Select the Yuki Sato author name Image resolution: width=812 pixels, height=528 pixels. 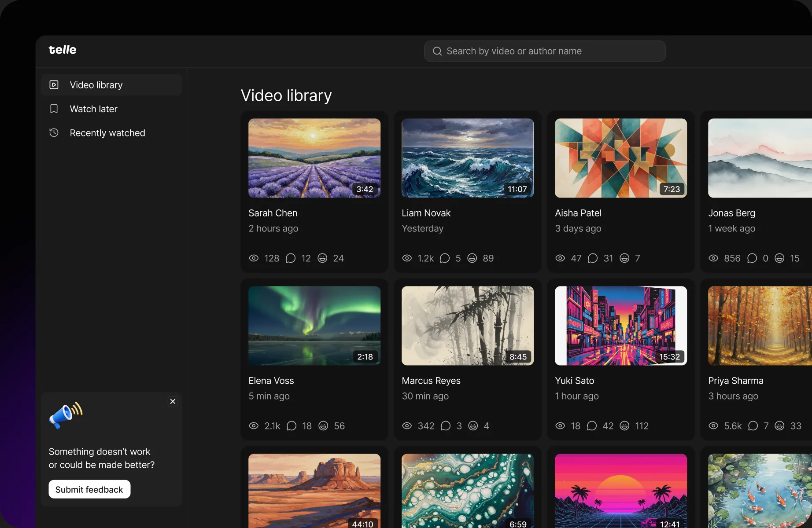tap(575, 381)
